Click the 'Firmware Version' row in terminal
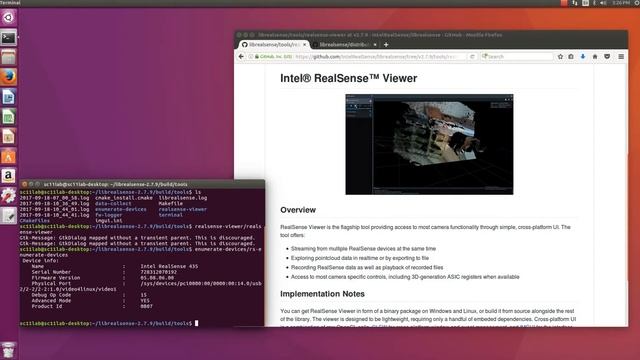 pos(102,278)
